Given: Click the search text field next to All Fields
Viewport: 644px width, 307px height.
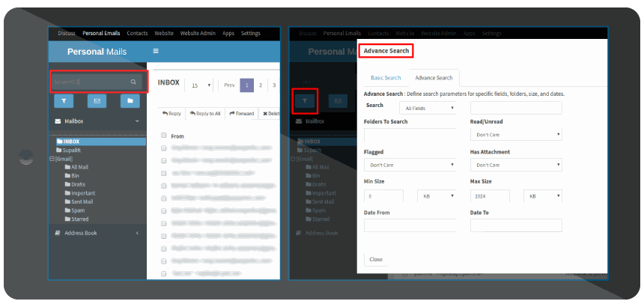Looking at the screenshot, I should [x=516, y=108].
